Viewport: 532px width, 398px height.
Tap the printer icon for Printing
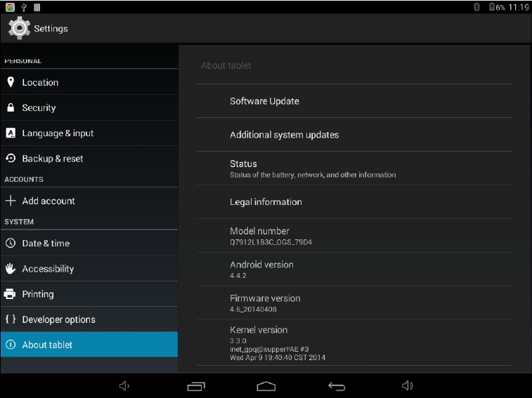(10, 294)
